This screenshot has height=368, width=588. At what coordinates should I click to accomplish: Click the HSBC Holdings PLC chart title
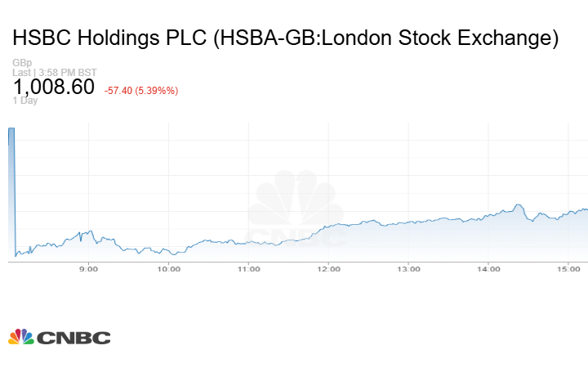[286, 38]
